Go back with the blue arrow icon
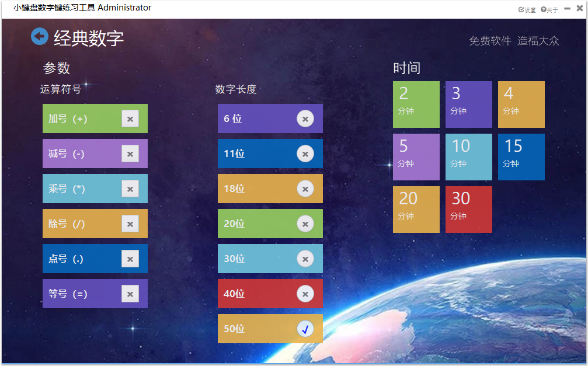This screenshot has height=366, width=588. [39, 36]
